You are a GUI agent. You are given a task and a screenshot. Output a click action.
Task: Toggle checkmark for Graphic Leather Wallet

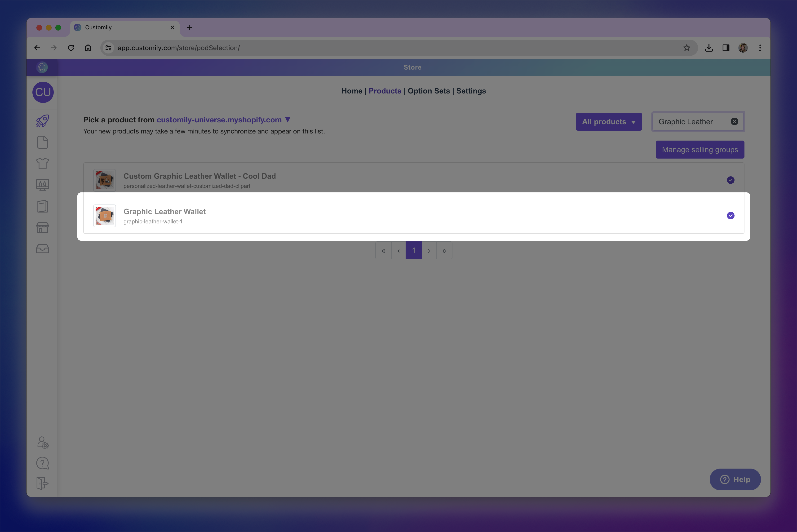point(731,216)
